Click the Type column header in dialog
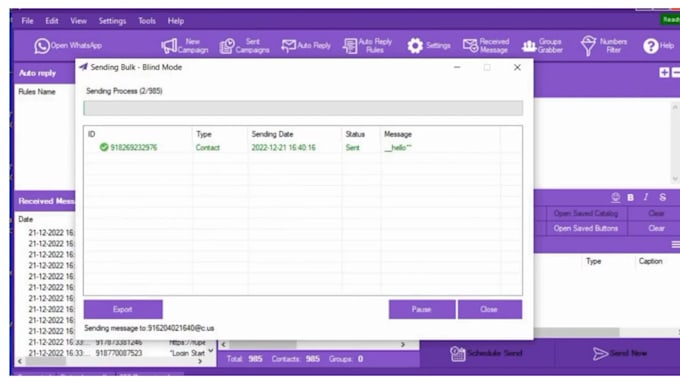680x383 pixels. tap(204, 134)
